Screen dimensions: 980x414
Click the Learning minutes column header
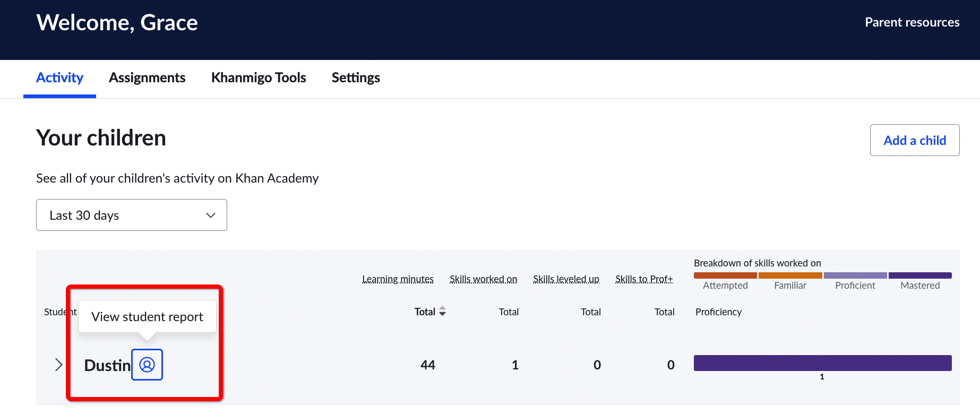(x=398, y=279)
